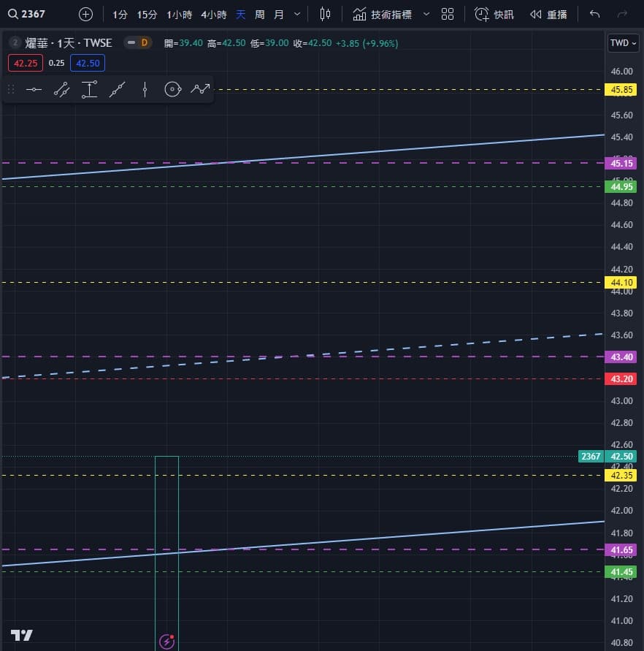Select the circle drawing tool
The width and height of the screenshot is (644, 651).
pyautogui.click(x=172, y=89)
